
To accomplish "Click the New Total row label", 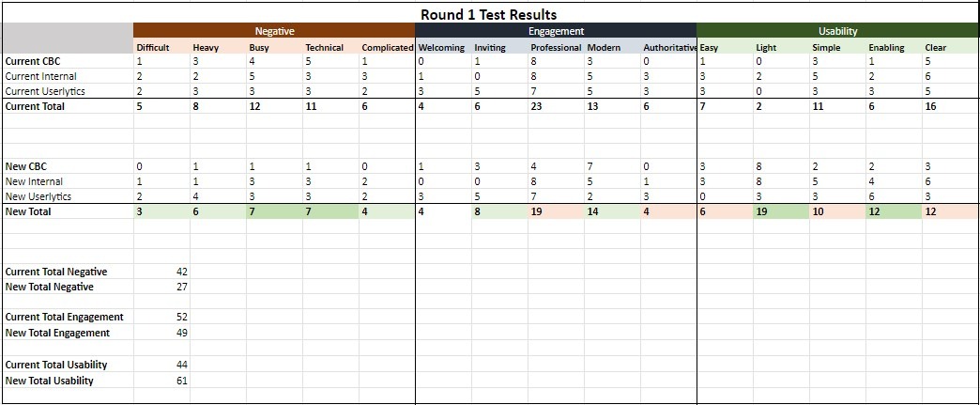I will (x=28, y=212).
